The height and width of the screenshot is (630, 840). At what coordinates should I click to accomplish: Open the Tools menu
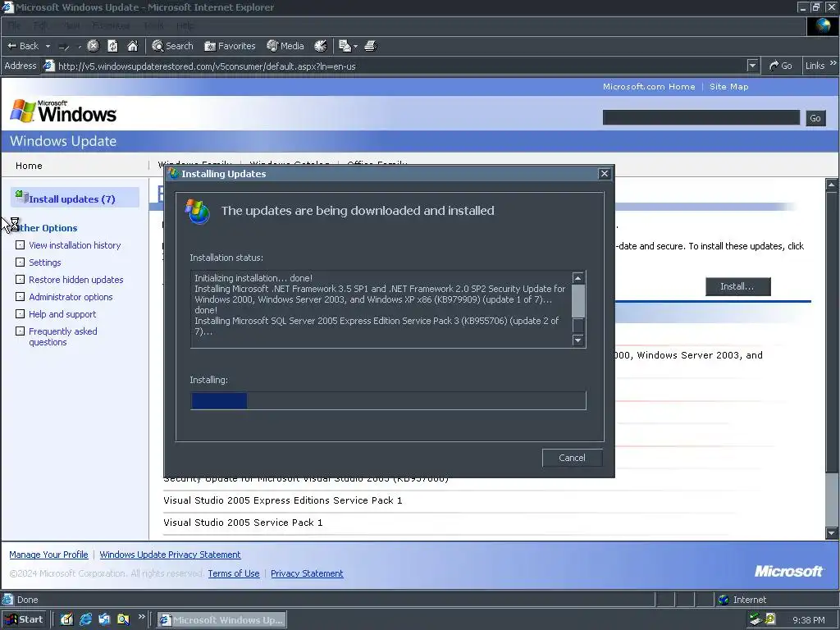point(153,25)
